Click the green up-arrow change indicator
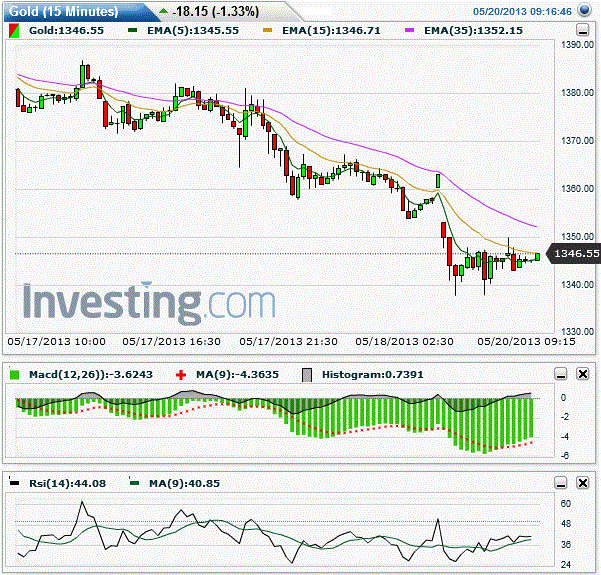The height and width of the screenshot is (575, 601). point(163,11)
